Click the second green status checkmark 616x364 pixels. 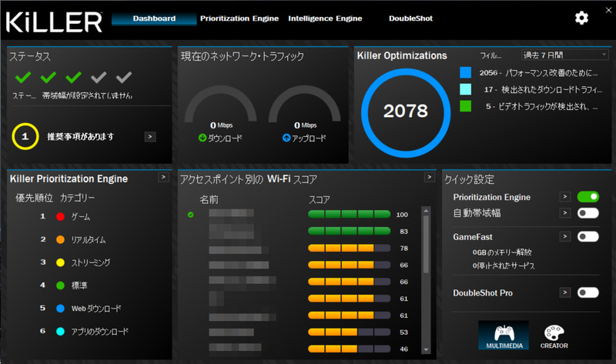point(49,77)
